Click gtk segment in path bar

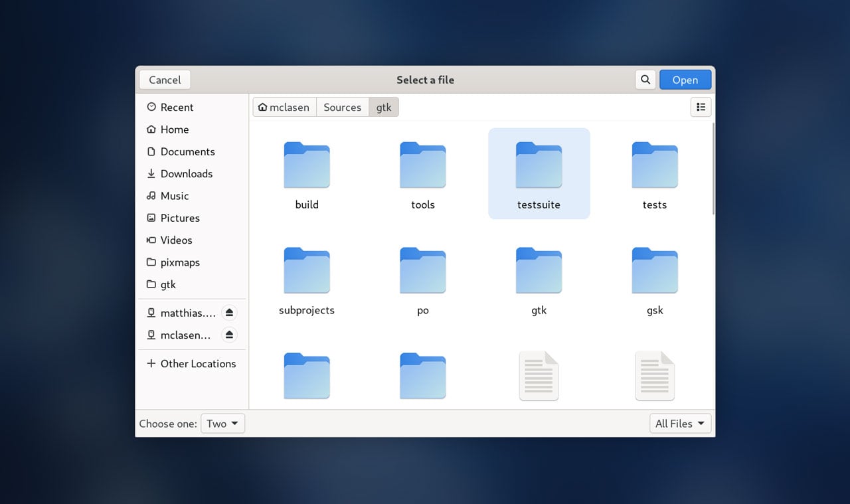click(x=384, y=107)
